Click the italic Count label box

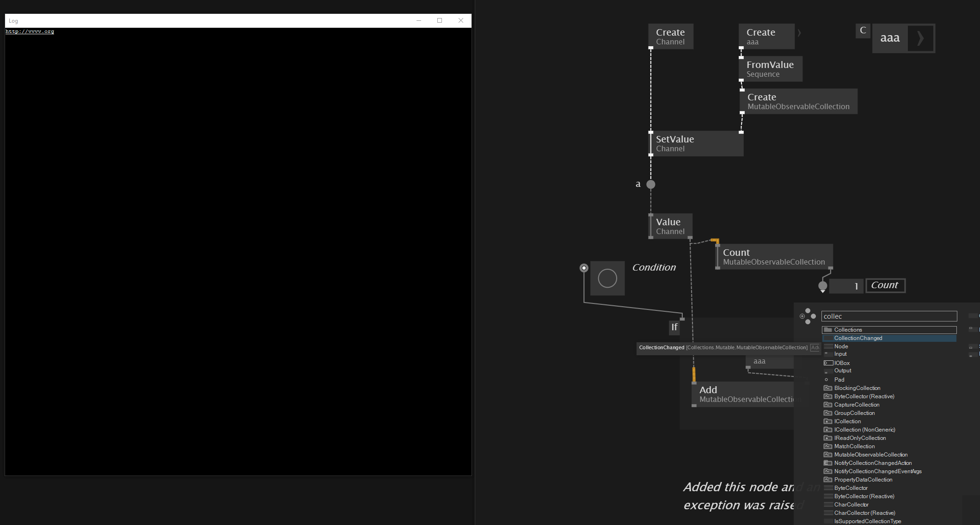(x=885, y=285)
